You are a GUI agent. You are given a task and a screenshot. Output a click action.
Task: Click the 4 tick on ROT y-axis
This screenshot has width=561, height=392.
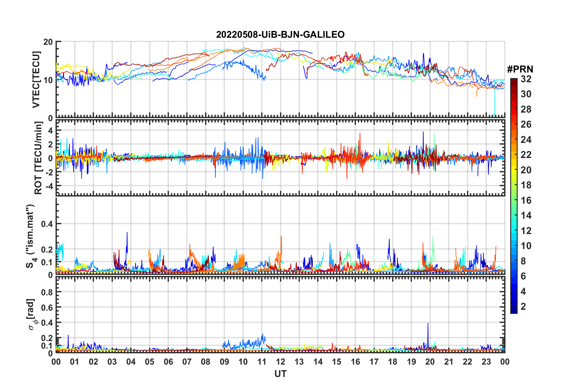coord(50,130)
